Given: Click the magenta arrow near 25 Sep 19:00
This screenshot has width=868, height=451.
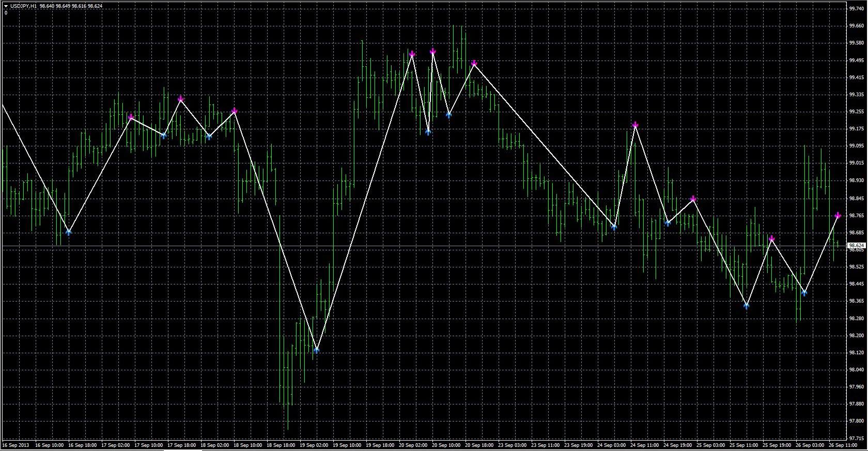Looking at the screenshot, I should coord(771,238).
